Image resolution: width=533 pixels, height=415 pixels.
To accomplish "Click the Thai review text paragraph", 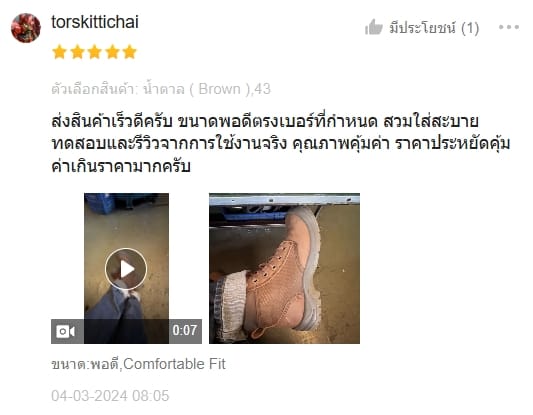I will (281, 143).
